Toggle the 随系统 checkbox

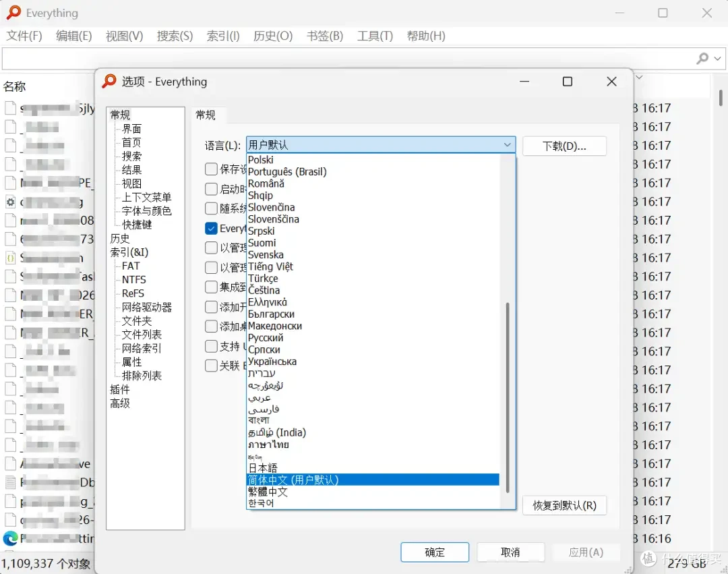211,208
